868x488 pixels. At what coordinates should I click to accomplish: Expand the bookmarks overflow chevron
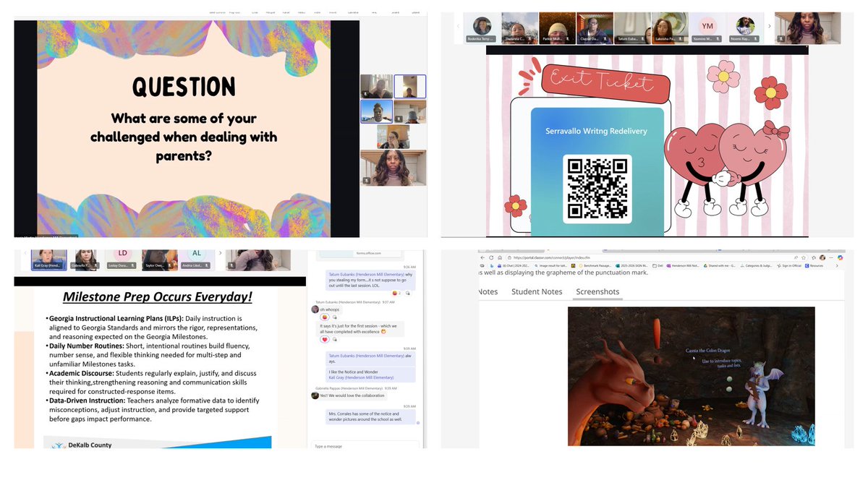point(838,265)
